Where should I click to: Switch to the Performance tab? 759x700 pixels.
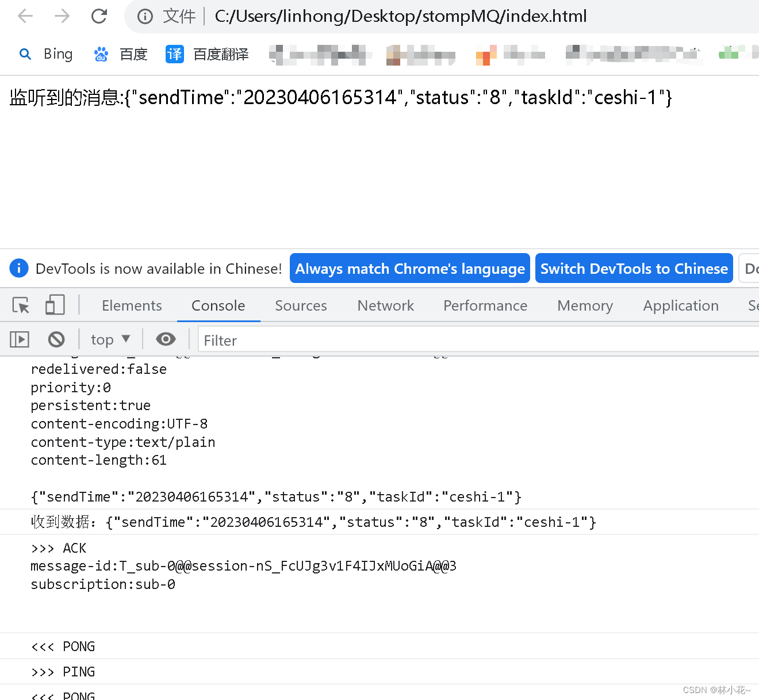tap(485, 305)
